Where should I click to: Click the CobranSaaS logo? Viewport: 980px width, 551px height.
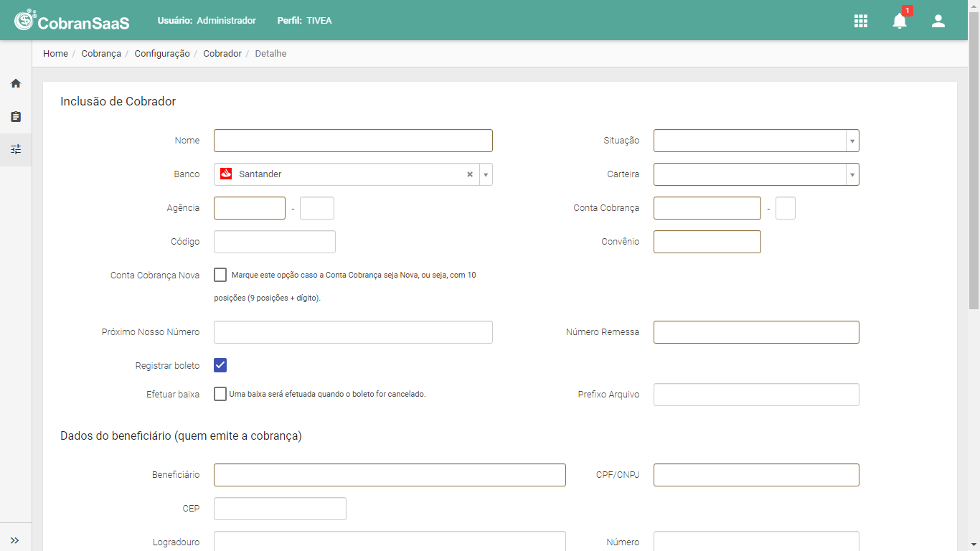tap(72, 21)
